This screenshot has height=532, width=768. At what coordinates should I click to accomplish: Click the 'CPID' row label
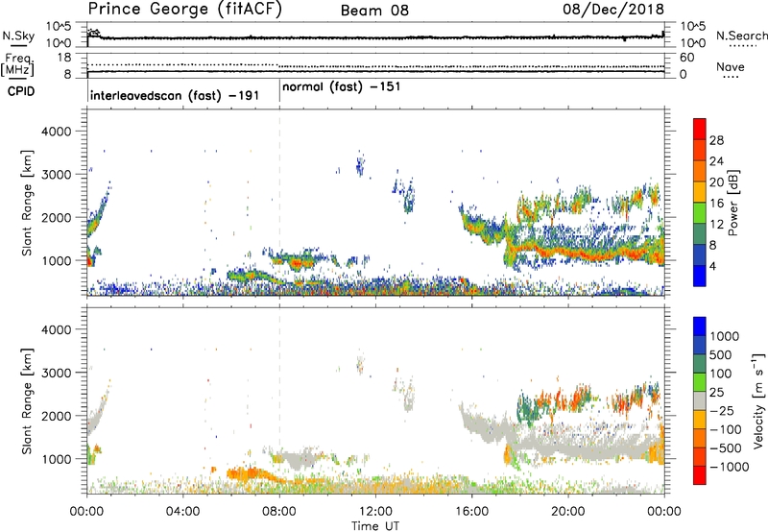[x=21, y=91]
